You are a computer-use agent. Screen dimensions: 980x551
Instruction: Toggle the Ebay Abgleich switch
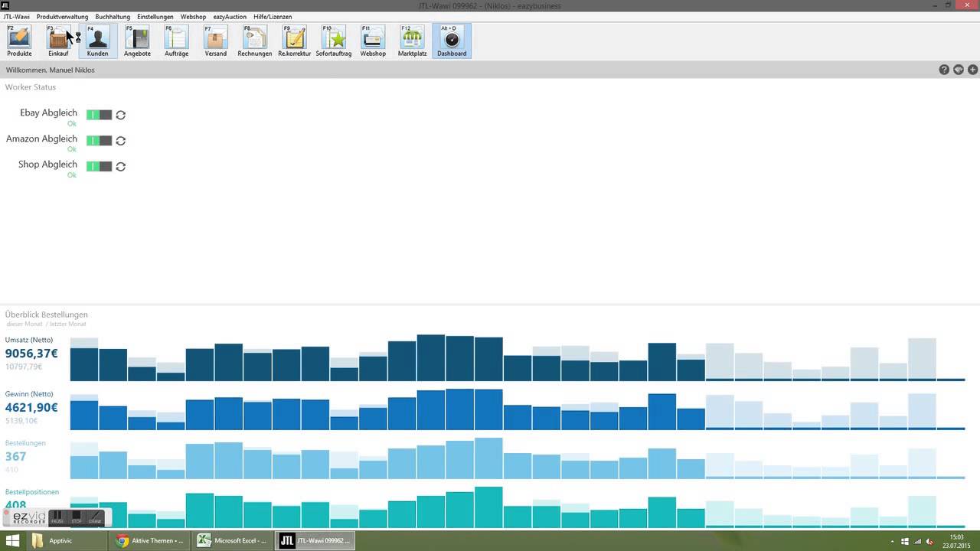(99, 115)
